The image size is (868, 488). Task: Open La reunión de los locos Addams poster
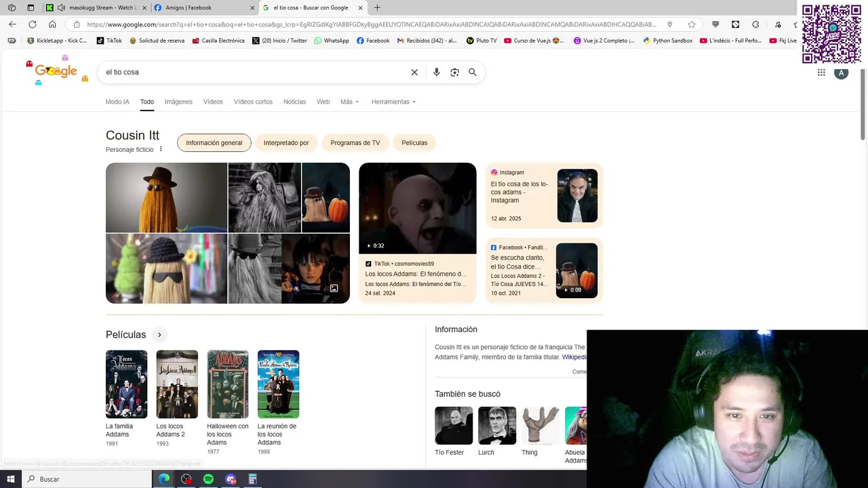(278, 384)
